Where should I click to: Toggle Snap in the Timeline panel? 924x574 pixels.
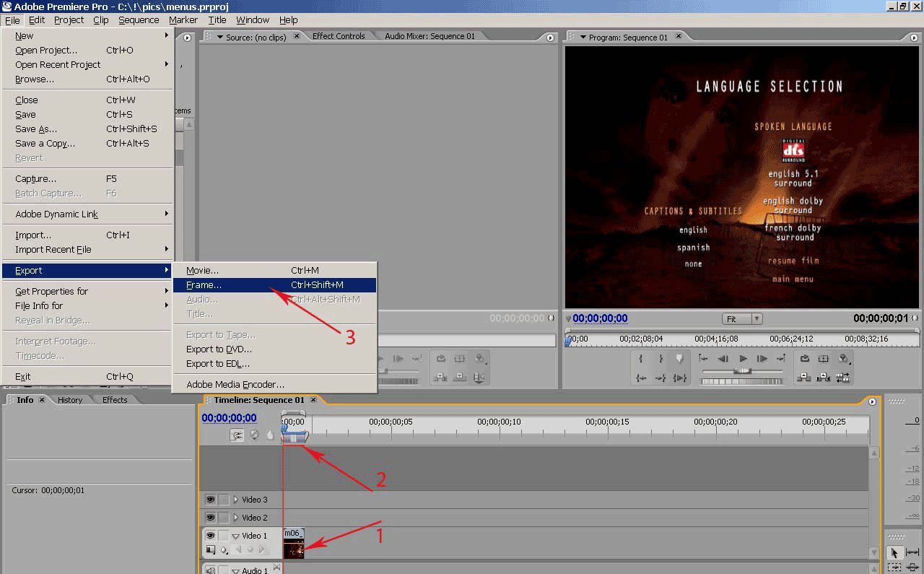tap(237, 435)
